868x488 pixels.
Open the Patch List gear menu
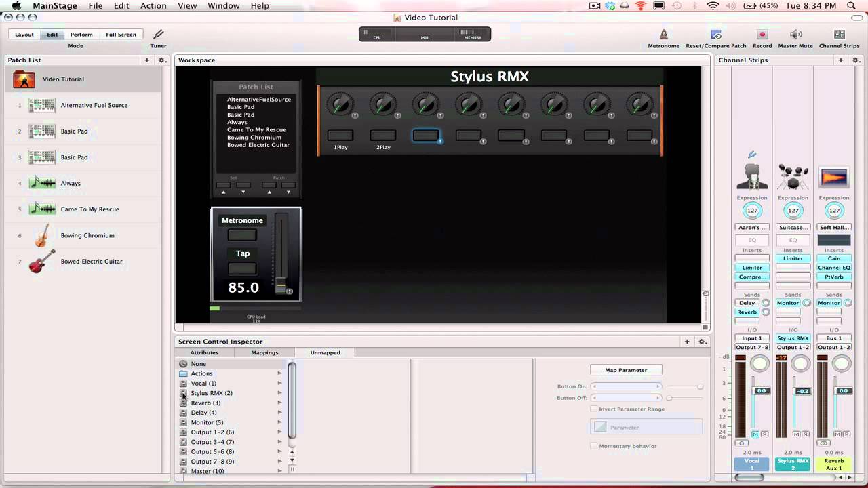point(162,60)
